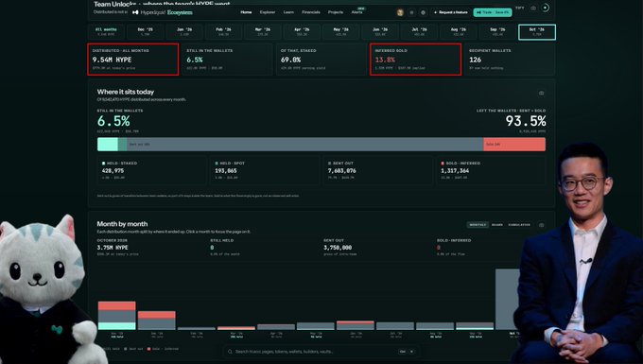Switch chart to Cumulative view

519,225
